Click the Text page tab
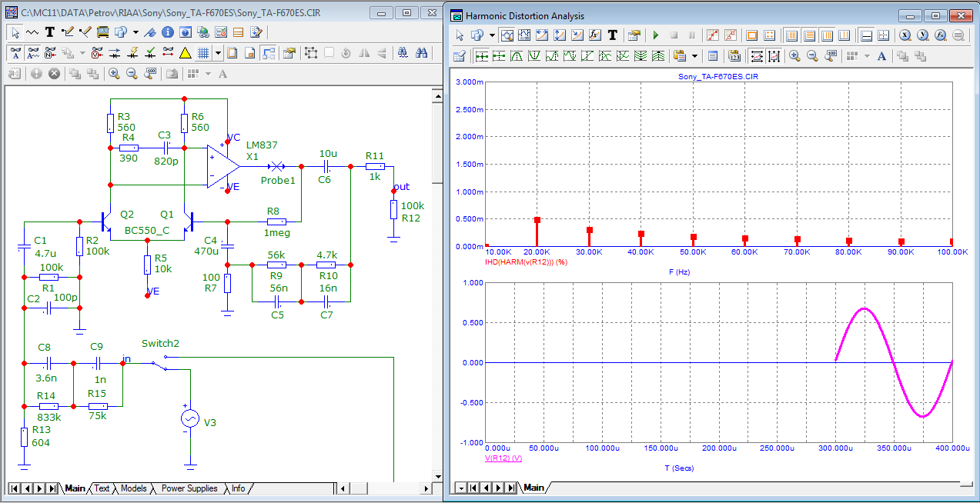The image size is (980, 503). [x=102, y=488]
